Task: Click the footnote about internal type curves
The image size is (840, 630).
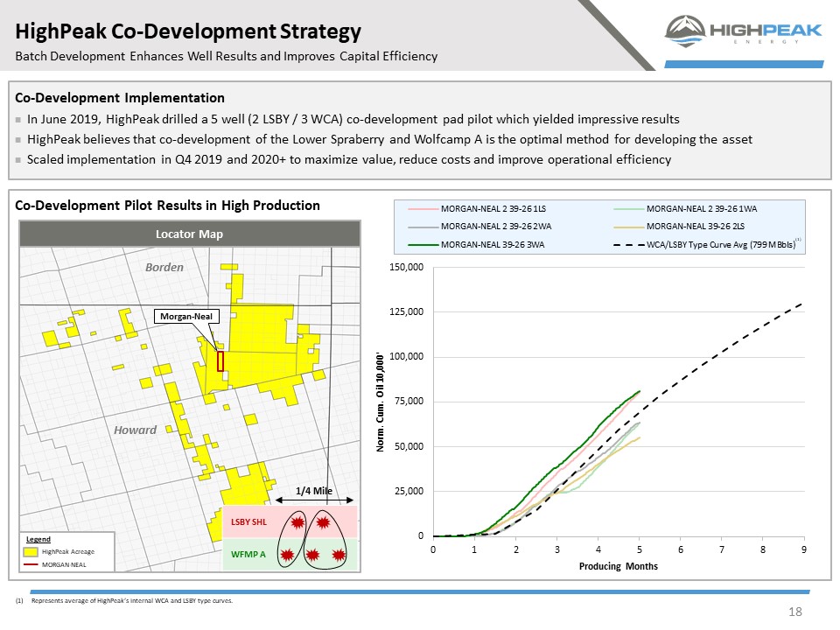Action: point(124,601)
